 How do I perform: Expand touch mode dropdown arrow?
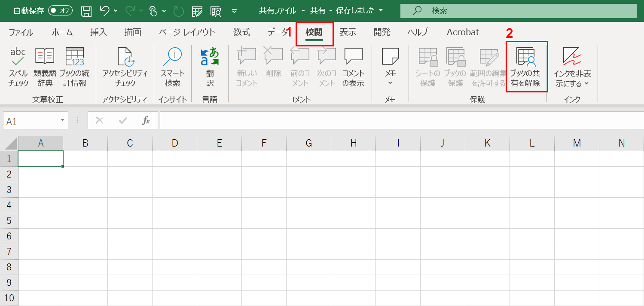[x=164, y=11]
